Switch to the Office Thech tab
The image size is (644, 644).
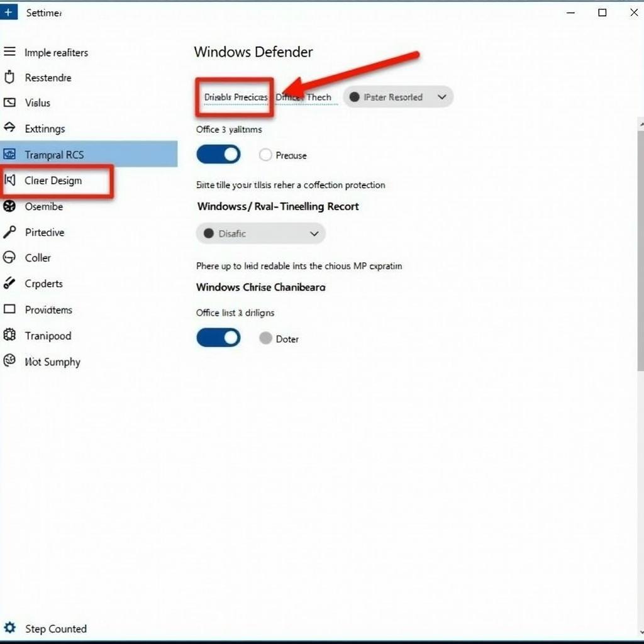[304, 97]
